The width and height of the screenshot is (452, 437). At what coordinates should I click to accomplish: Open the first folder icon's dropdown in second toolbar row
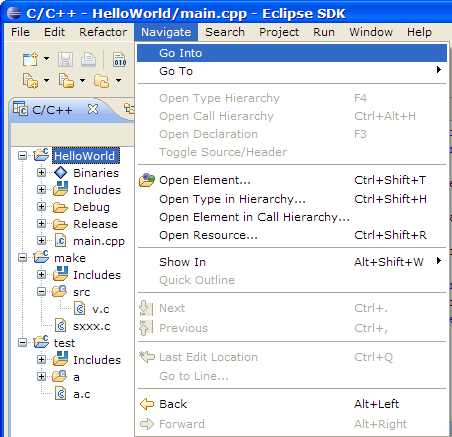pyautogui.click(x=46, y=80)
